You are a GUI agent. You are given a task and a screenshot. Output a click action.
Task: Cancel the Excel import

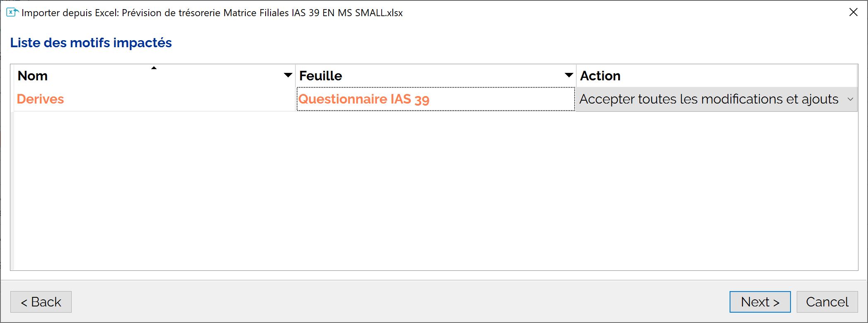[x=827, y=302]
